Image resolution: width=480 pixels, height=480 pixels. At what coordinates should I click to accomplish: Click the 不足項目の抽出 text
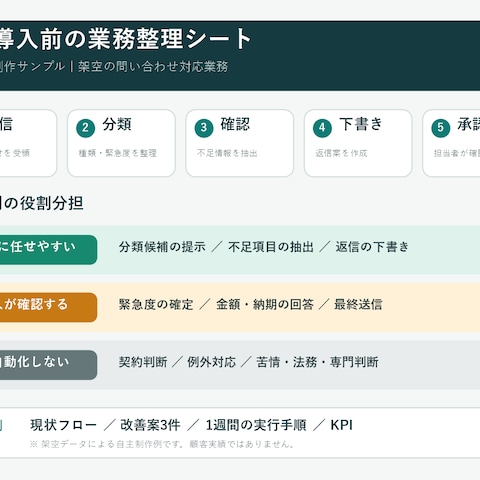coord(271,247)
